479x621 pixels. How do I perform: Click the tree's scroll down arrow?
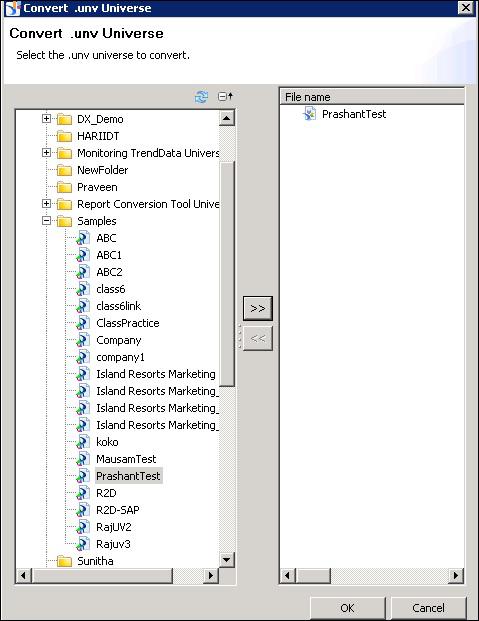(x=227, y=560)
